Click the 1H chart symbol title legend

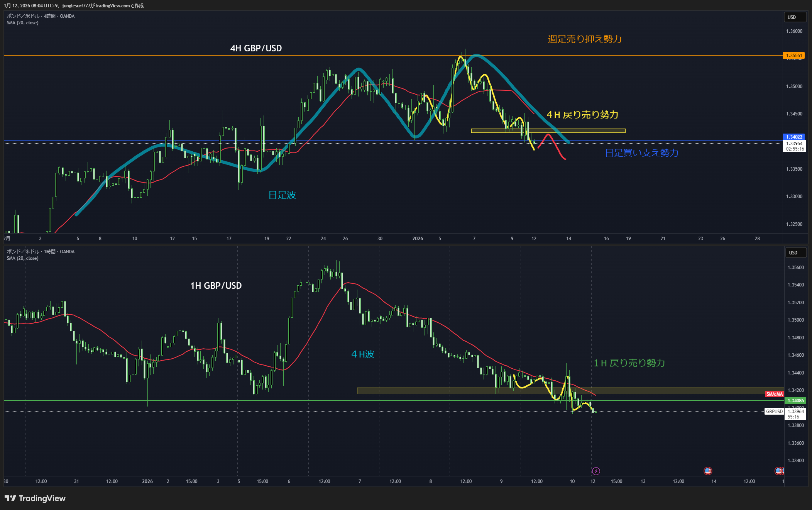[41, 252]
